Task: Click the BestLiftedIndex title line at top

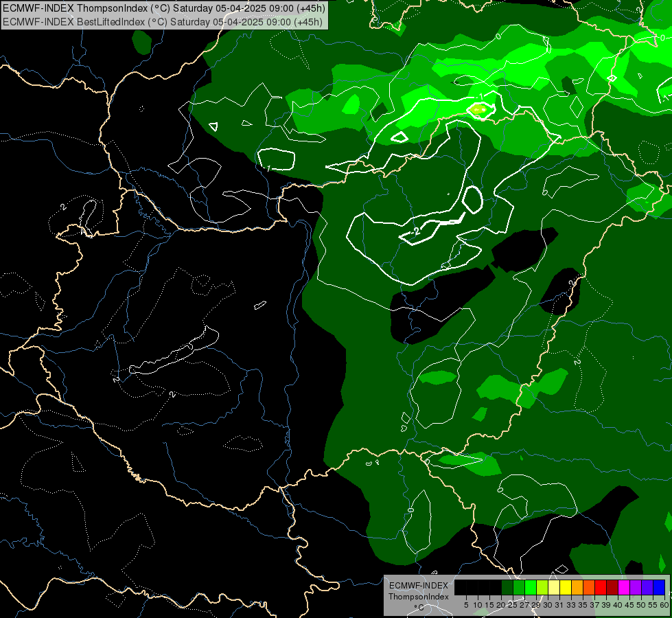Action: (163, 22)
